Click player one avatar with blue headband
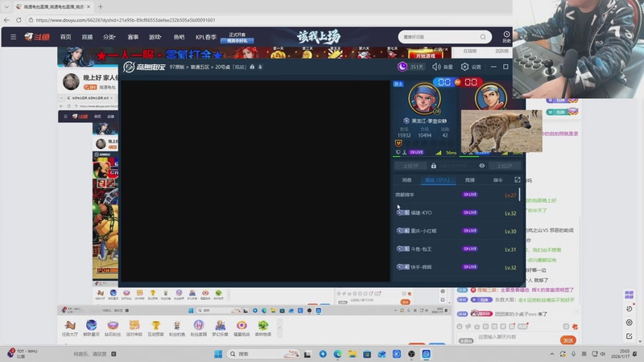This screenshot has height=362, width=644. (425, 99)
